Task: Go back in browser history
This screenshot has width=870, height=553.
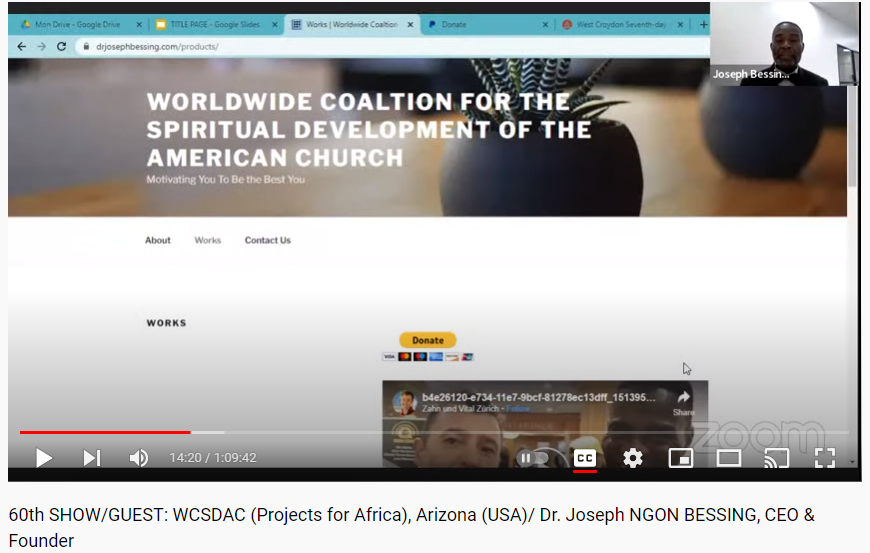Action: click(x=22, y=47)
